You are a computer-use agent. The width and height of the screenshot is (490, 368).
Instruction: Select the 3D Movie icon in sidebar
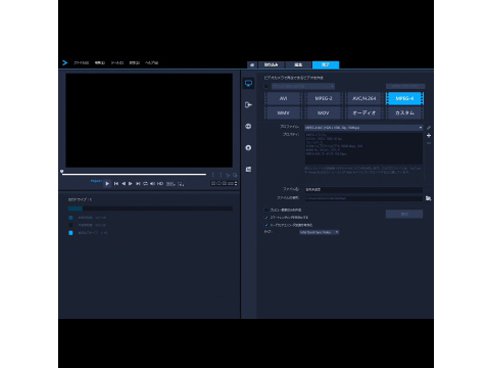click(248, 169)
